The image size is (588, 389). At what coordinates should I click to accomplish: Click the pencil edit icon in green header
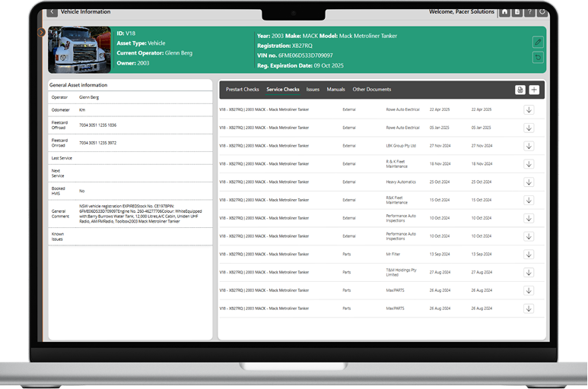pyautogui.click(x=538, y=42)
